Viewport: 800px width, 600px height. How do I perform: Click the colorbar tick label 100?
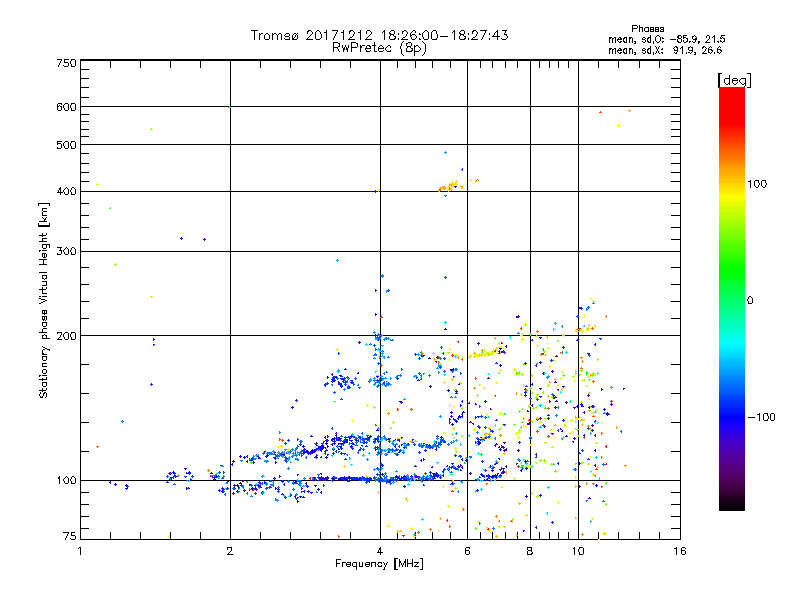point(757,184)
